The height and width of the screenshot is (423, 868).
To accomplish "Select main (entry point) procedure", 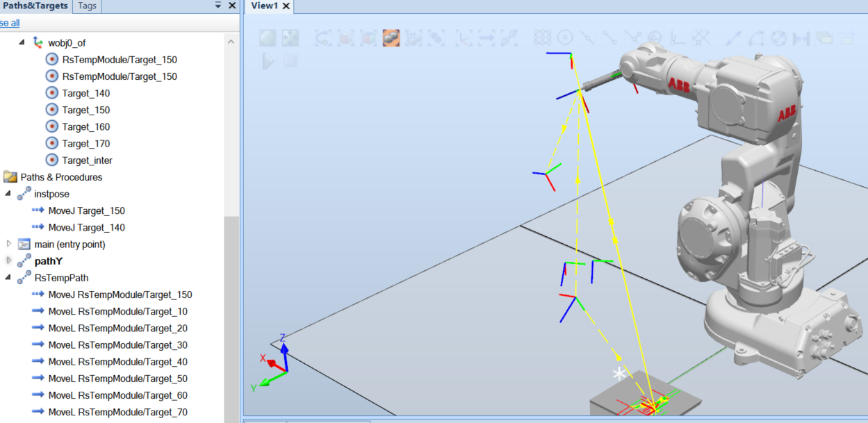I will [69, 244].
